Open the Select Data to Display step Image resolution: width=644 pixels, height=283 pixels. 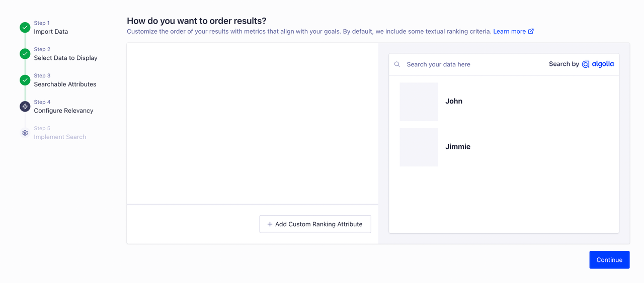coord(65,58)
